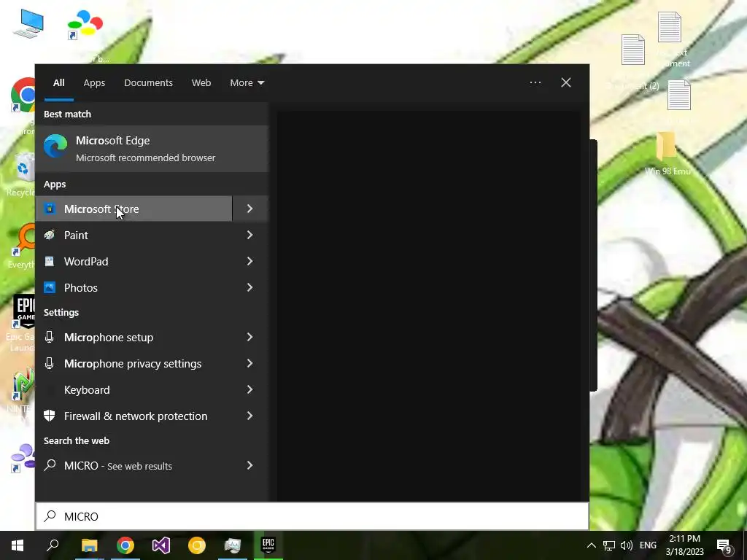Open the colorful dots desktop shortcut at top
The width and height of the screenshot is (747, 560).
point(85,24)
